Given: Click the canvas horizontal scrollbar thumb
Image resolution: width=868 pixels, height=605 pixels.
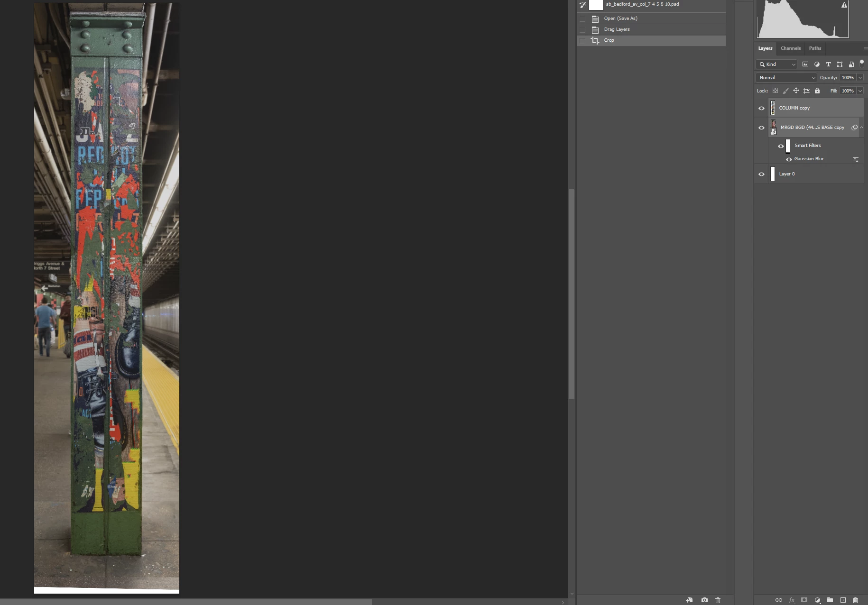Looking at the screenshot, I should point(186,602).
